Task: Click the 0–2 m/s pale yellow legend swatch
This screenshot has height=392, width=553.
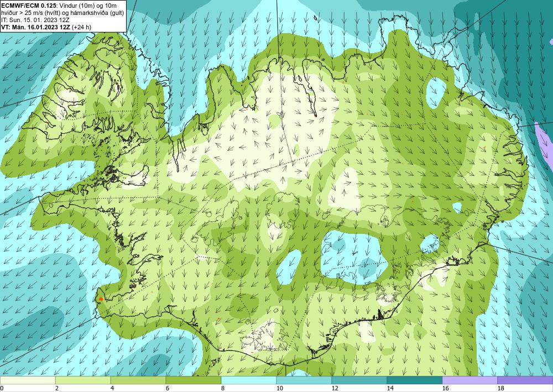Action: click(28, 380)
